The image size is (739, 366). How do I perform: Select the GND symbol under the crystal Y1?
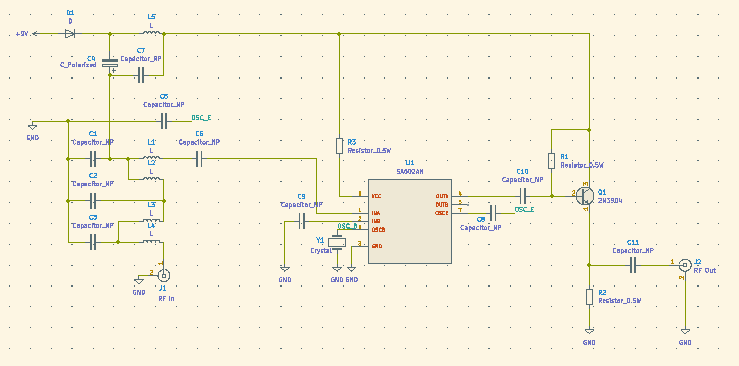337,268
